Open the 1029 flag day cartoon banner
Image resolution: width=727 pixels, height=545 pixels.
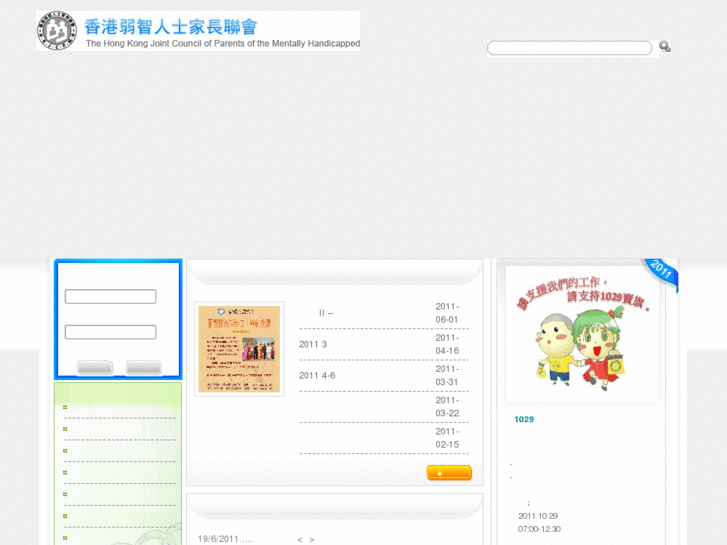coord(582,334)
